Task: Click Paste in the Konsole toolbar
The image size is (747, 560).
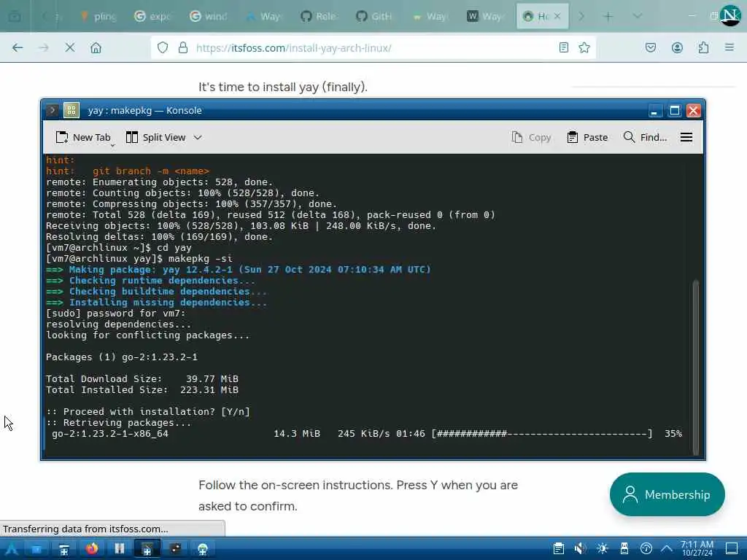Action: 588,137
